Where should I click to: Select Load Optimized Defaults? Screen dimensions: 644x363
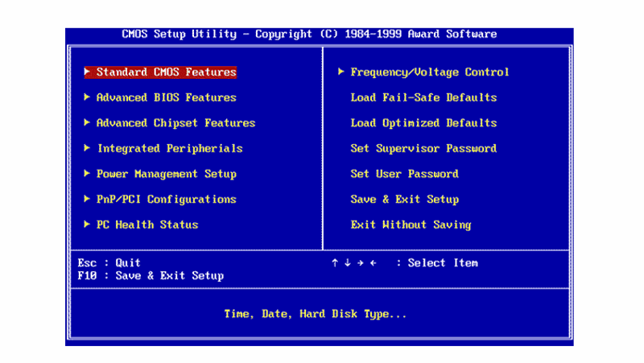423,123
